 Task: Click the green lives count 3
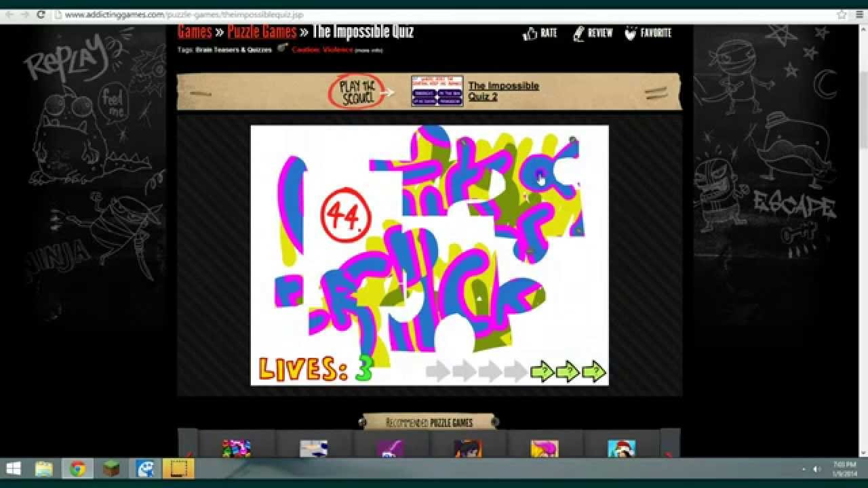[364, 369]
